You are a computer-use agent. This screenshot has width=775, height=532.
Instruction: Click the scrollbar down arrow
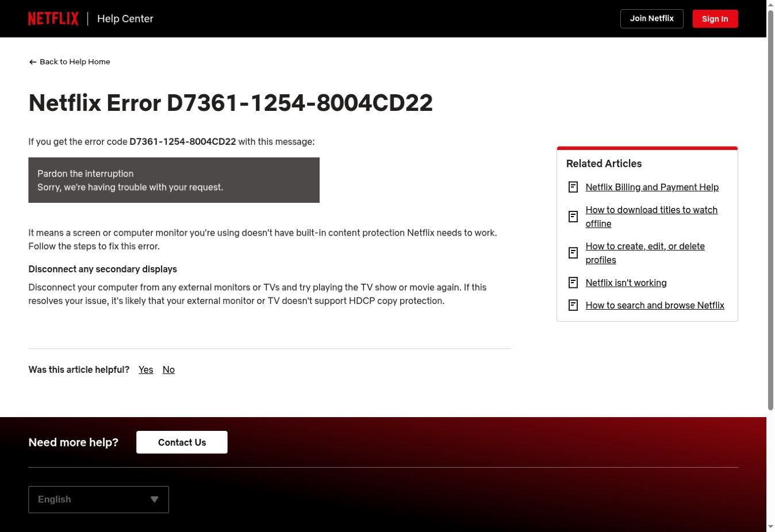tap(770, 527)
